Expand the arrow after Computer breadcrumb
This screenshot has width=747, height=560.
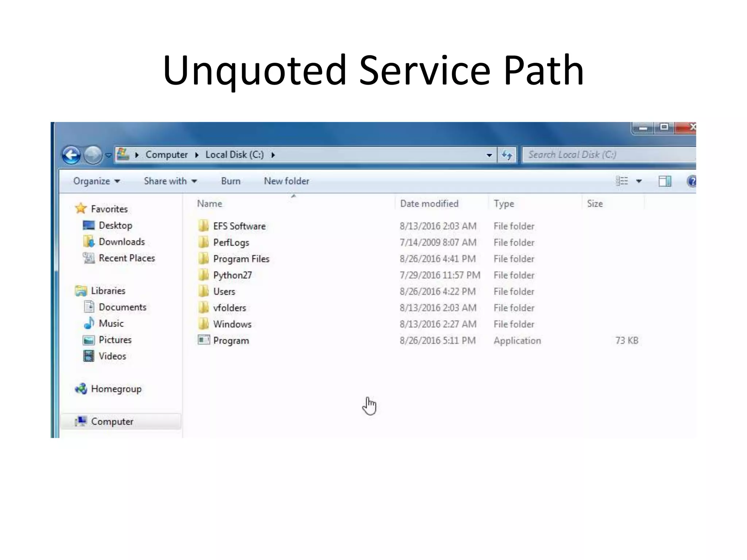pyautogui.click(x=197, y=155)
